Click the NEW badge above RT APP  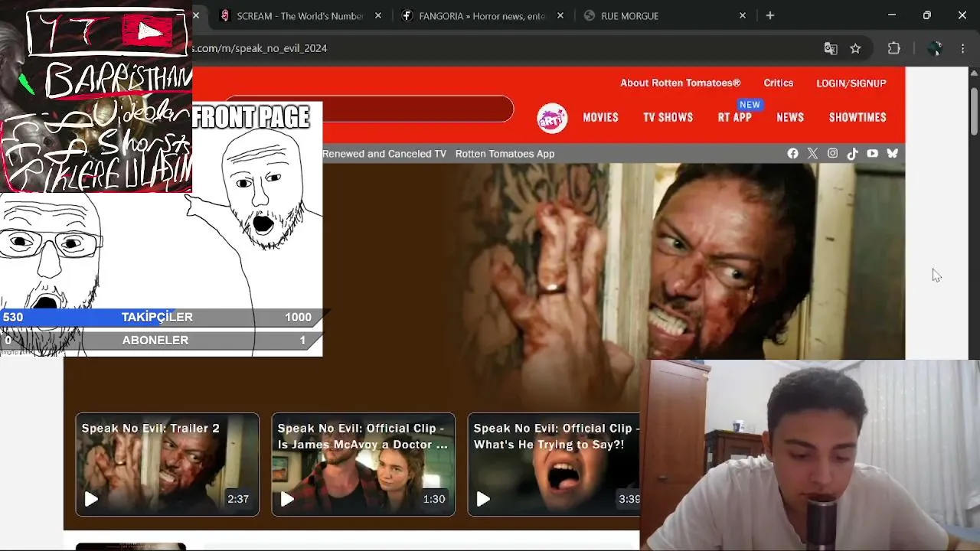[x=750, y=105]
